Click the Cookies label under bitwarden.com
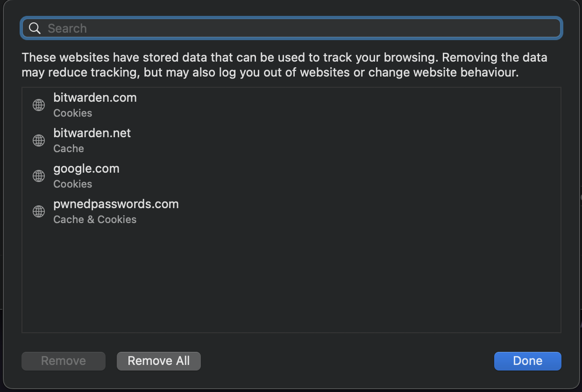 tap(73, 113)
